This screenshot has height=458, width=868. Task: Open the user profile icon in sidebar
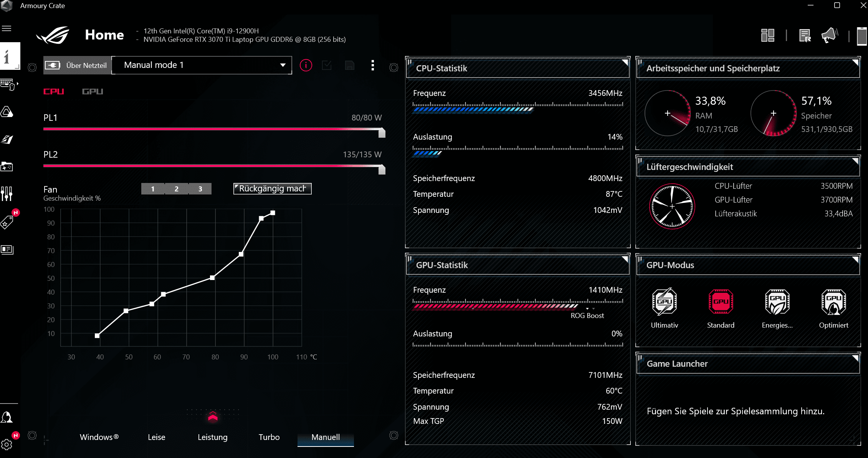point(7,417)
